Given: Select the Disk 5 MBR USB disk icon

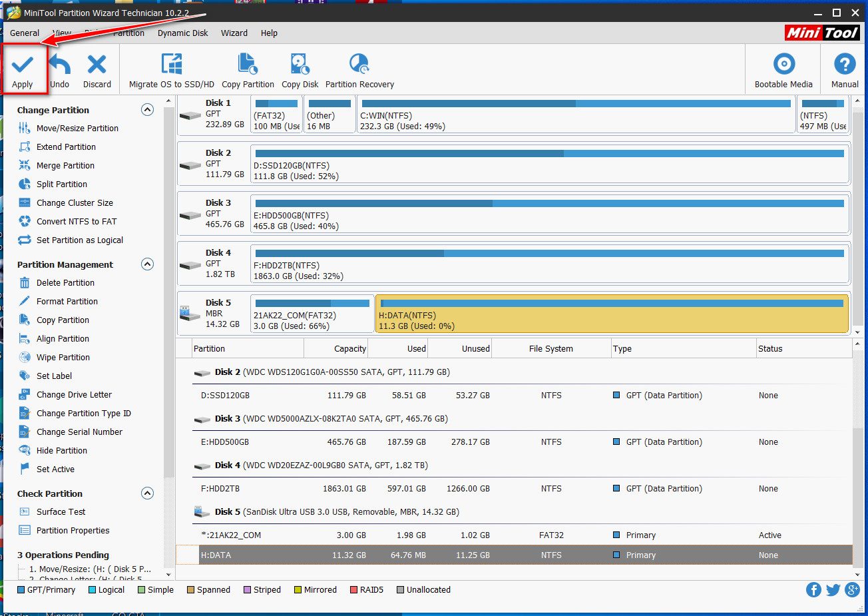Looking at the screenshot, I should coord(190,314).
